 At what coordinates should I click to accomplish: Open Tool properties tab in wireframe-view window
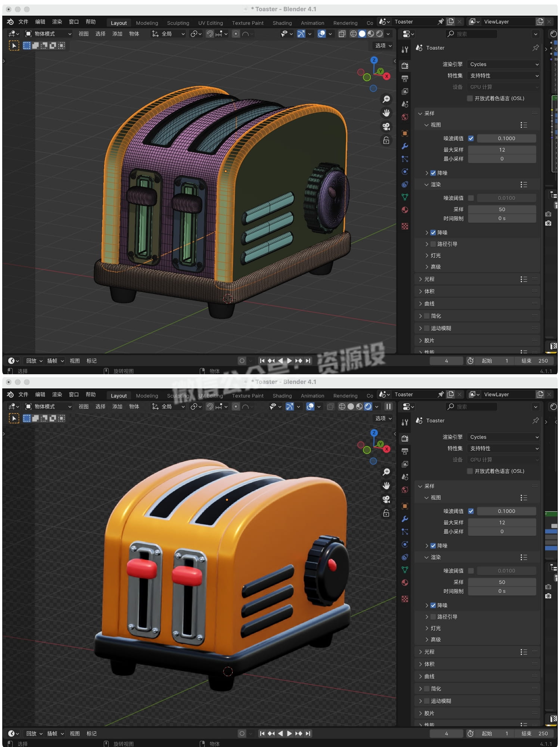tap(405, 49)
